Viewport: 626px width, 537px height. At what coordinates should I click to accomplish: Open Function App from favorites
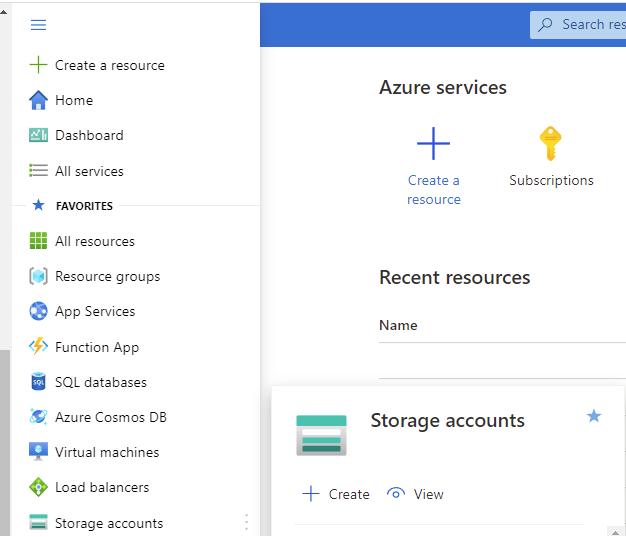97,347
